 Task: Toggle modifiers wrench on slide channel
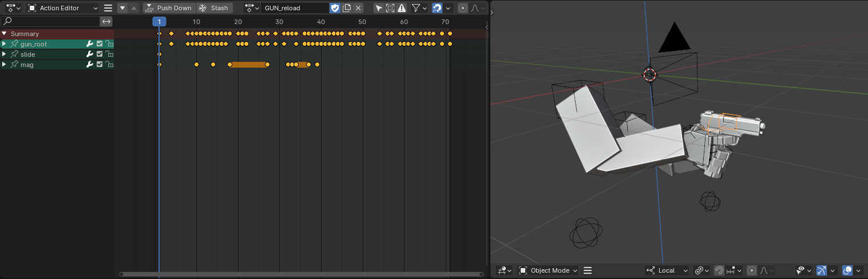tap(90, 54)
